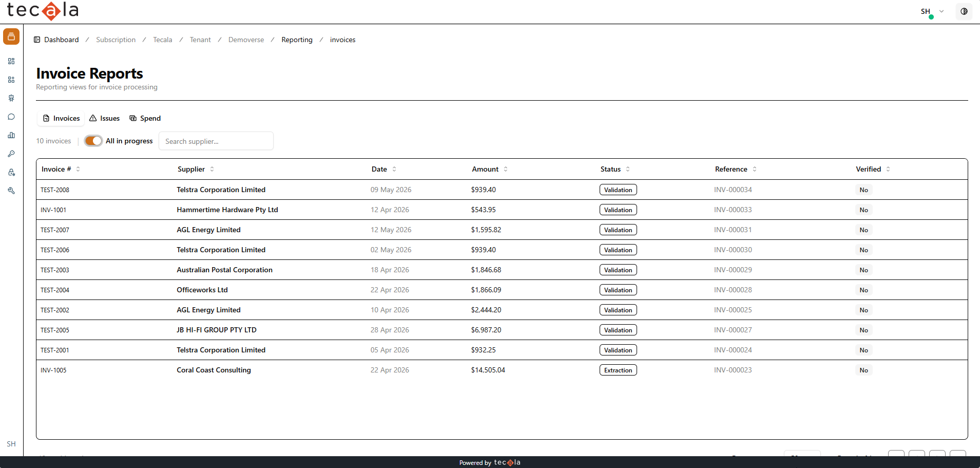Click the Powered by tecala footer
The image size is (980, 468).
coord(490,462)
